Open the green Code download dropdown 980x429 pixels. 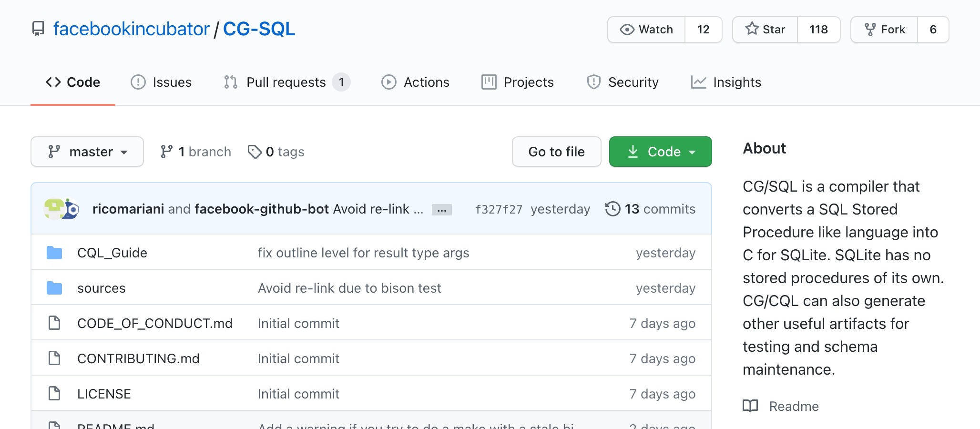pos(660,152)
